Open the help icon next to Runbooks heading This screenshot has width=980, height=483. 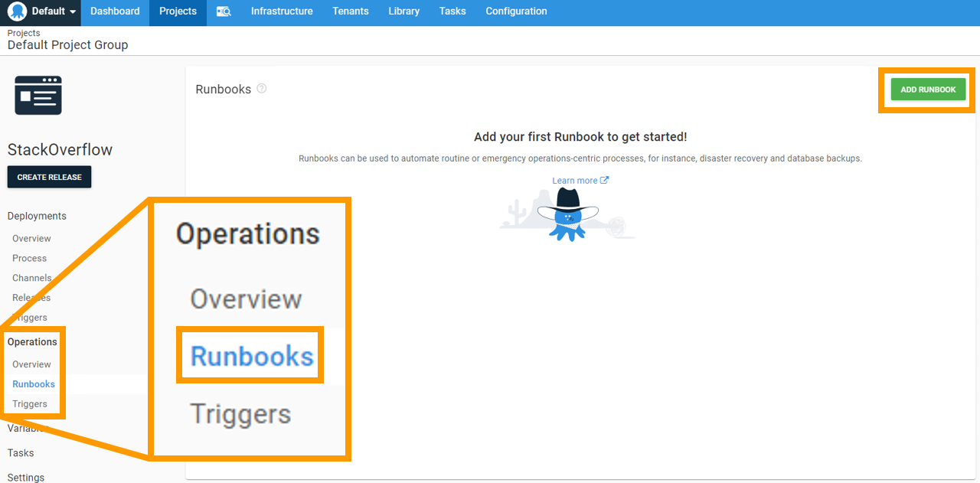coord(261,89)
